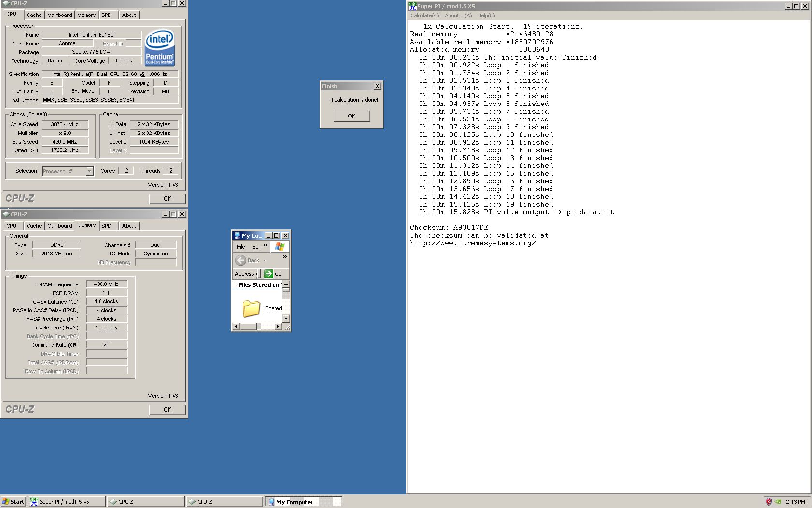Switch to Super PI / mod1.5 XS taskbar button

(67, 502)
